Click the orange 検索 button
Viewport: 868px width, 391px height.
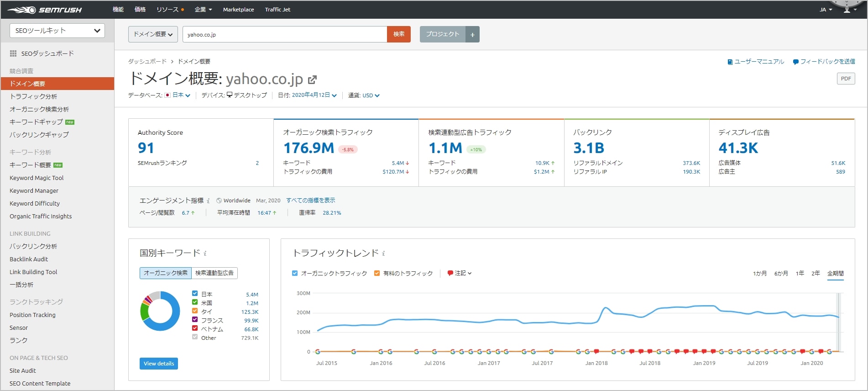tap(399, 34)
